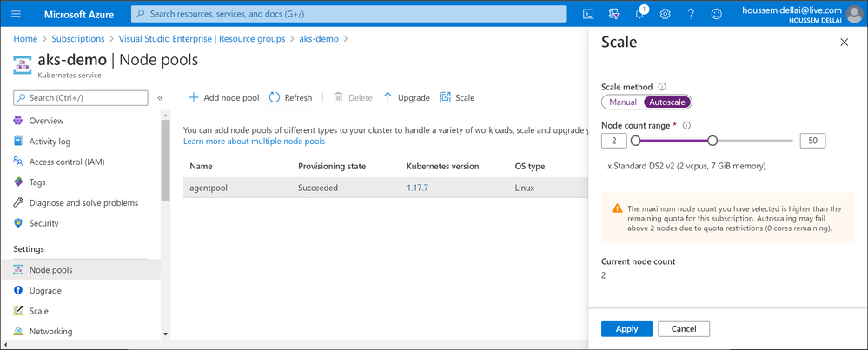
Task: Open the notifications bell
Action: point(639,14)
